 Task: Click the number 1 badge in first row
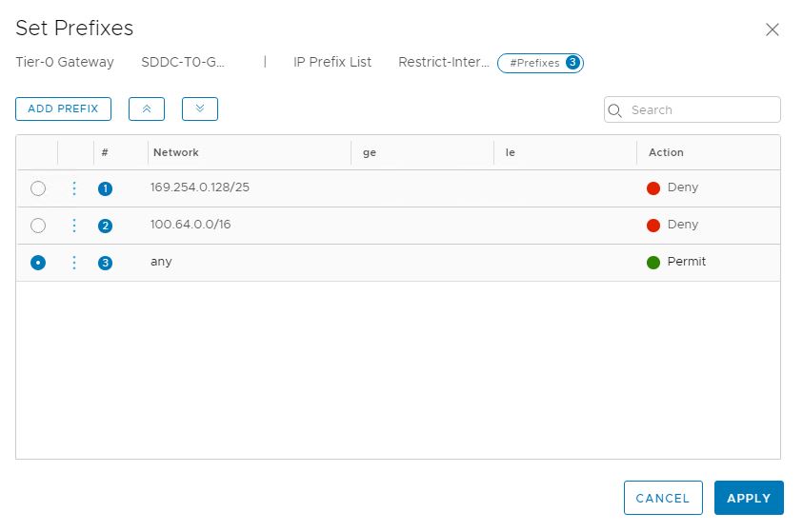tap(105, 188)
